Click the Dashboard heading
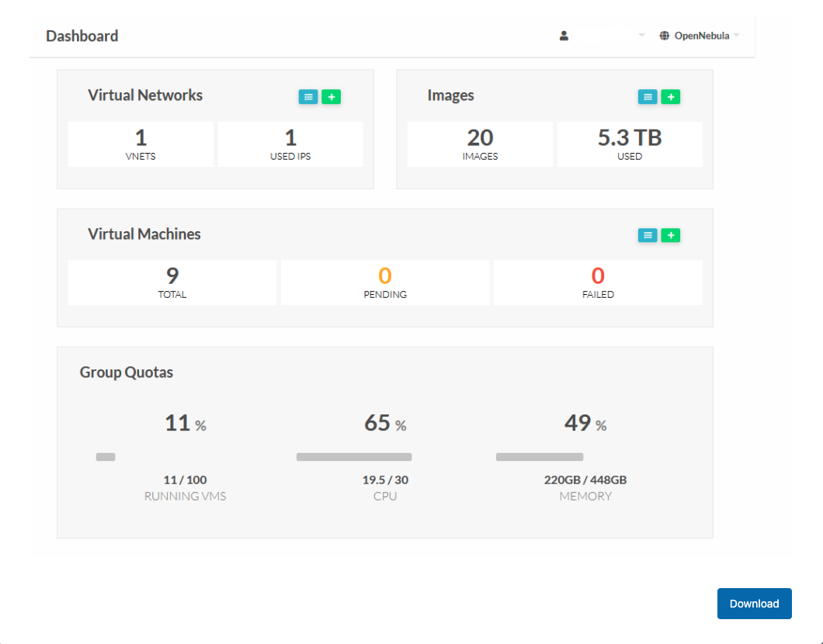 [82, 36]
